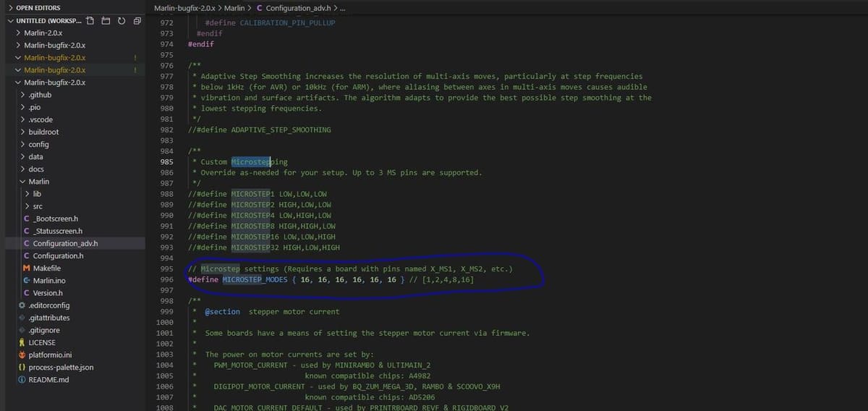
Task: Click the Marlin breadcrumb segment
Action: [234, 8]
